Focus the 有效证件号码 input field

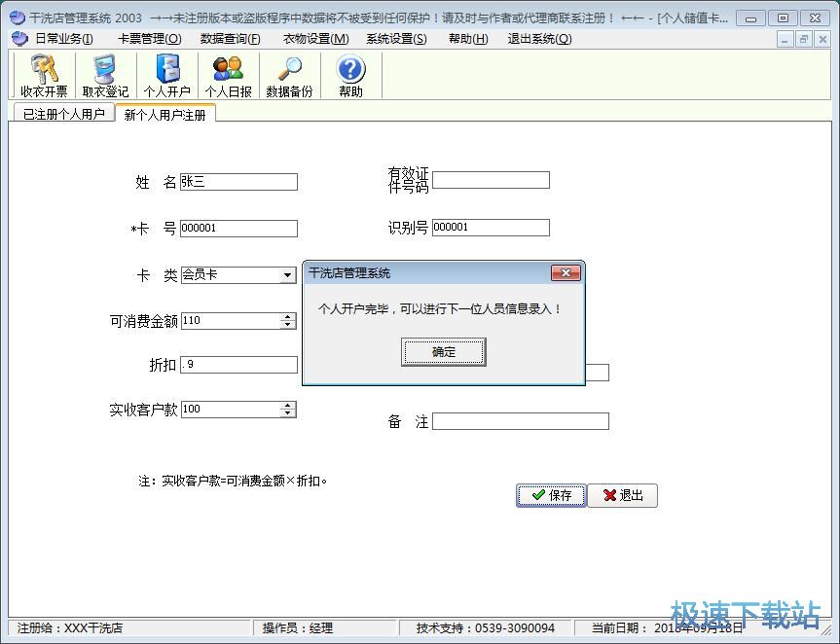(491, 180)
